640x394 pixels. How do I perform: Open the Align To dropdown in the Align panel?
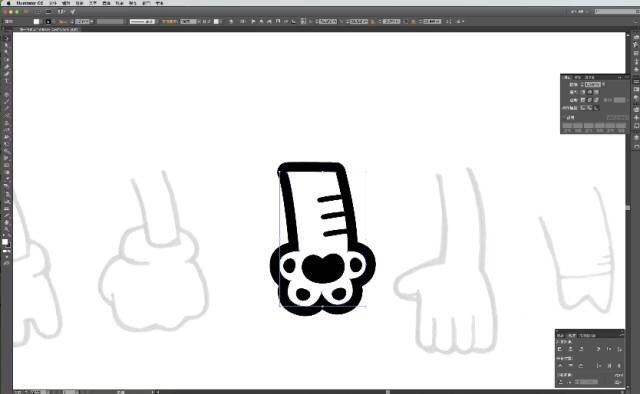[618, 382]
